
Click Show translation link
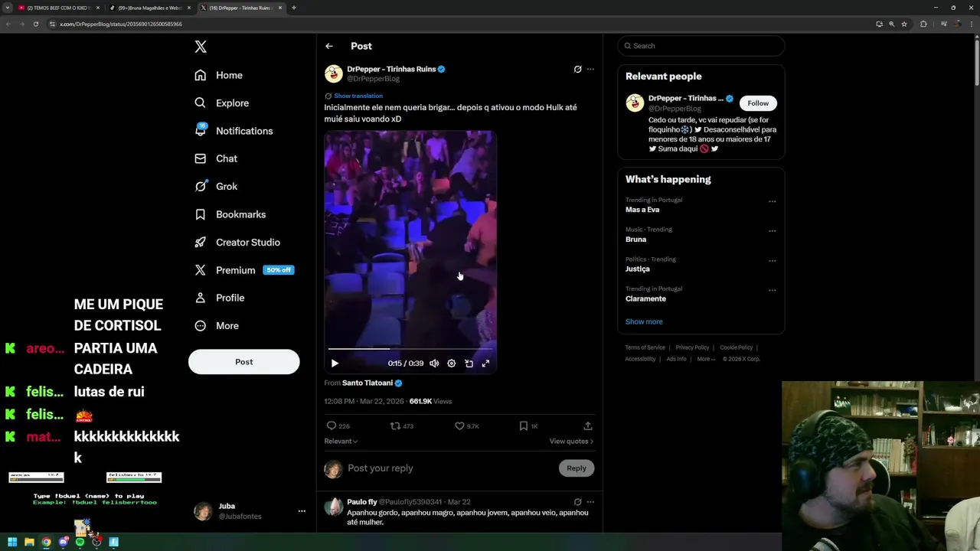(x=358, y=96)
